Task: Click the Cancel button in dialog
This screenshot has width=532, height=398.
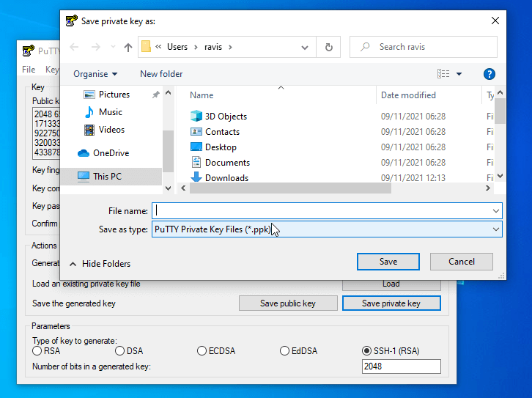Action: pyautogui.click(x=462, y=262)
